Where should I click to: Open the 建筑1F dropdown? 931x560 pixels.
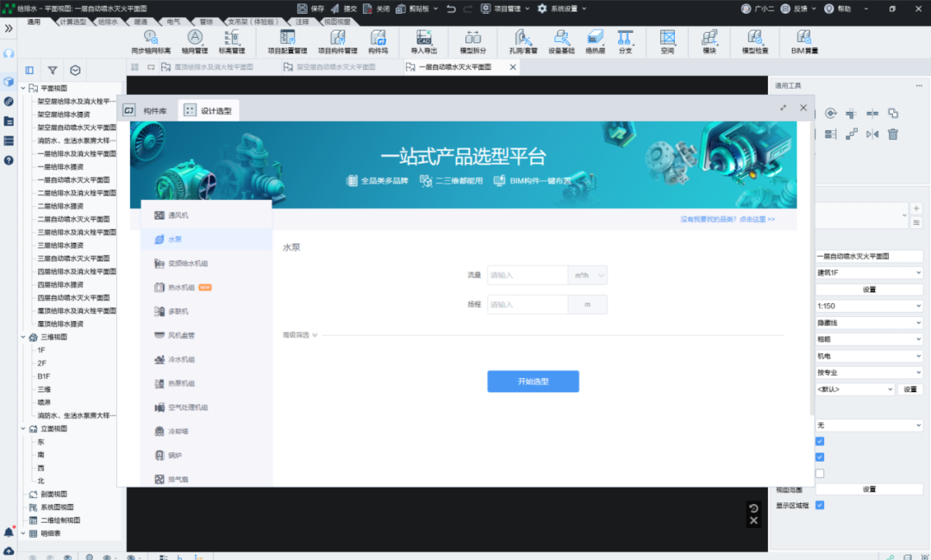pos(869,272)
